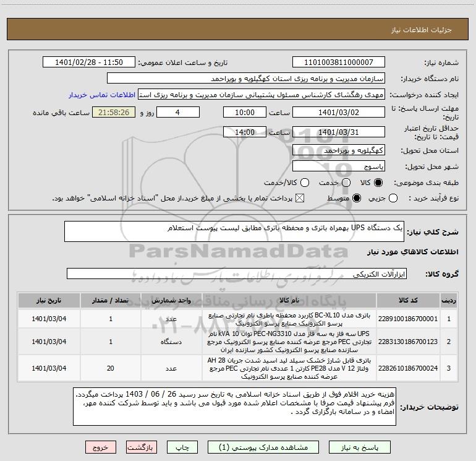The width and height of the screenshot is (476, 461).
Task: Select the جزیی purchase type radio
Action: pyautogui.click(x=393, y=199)
